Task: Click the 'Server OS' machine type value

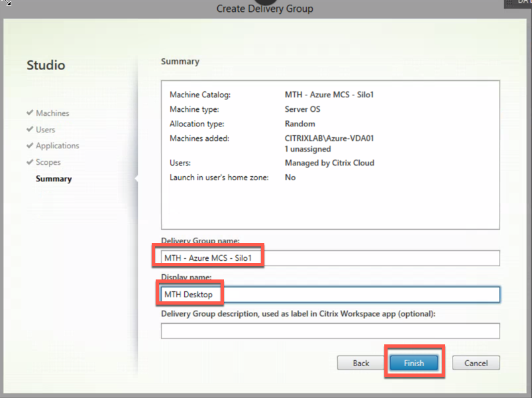Action: 302,109
